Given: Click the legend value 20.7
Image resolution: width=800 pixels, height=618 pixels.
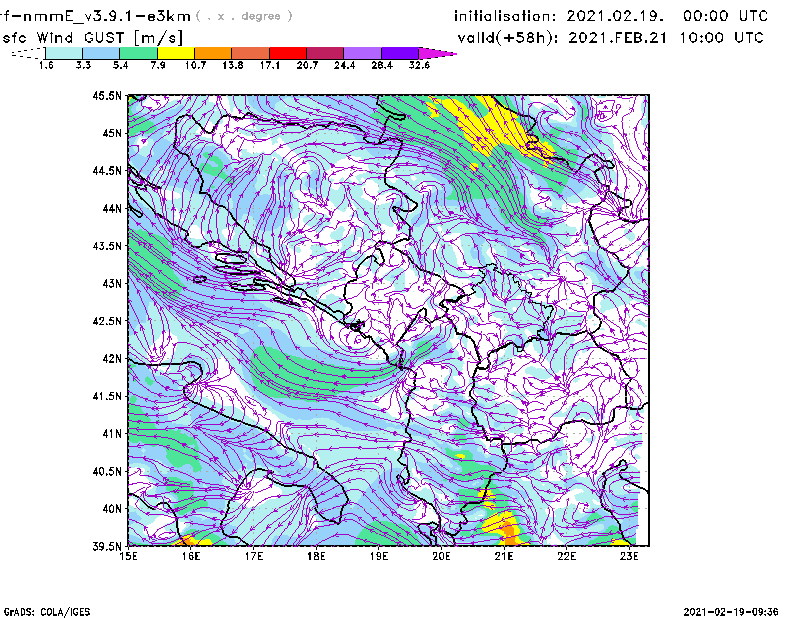Looking at the screenshot, I should [307, 65].
